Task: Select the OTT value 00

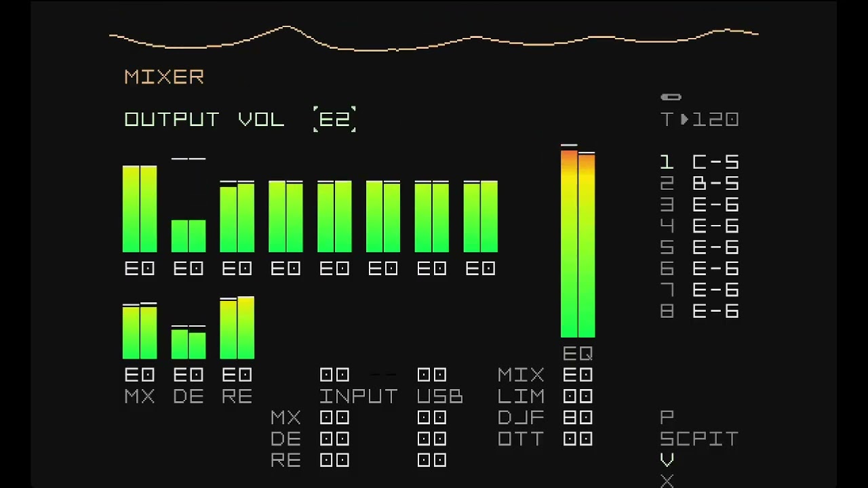Action: (578, 439)
